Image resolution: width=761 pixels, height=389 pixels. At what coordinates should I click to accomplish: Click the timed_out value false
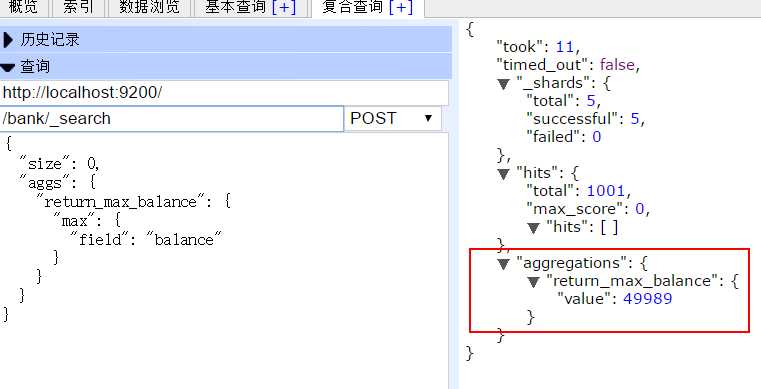coord(617,65)
